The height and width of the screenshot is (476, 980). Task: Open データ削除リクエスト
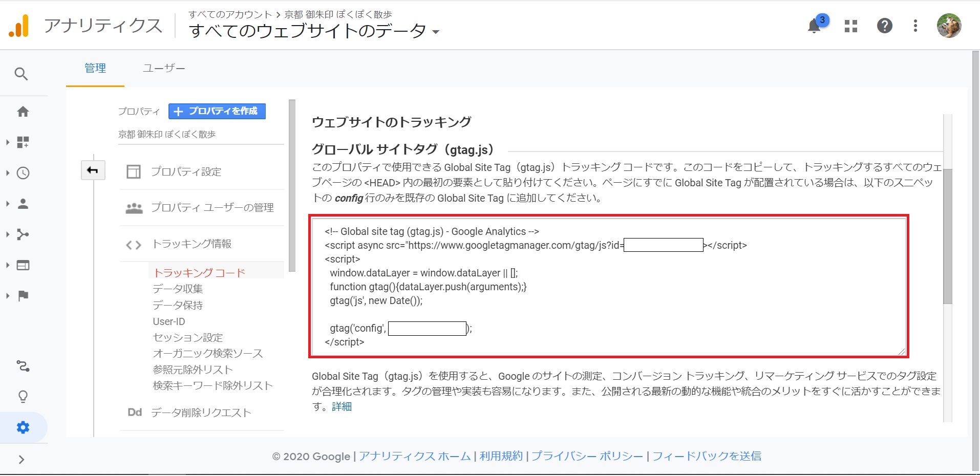tap(201, 413)
